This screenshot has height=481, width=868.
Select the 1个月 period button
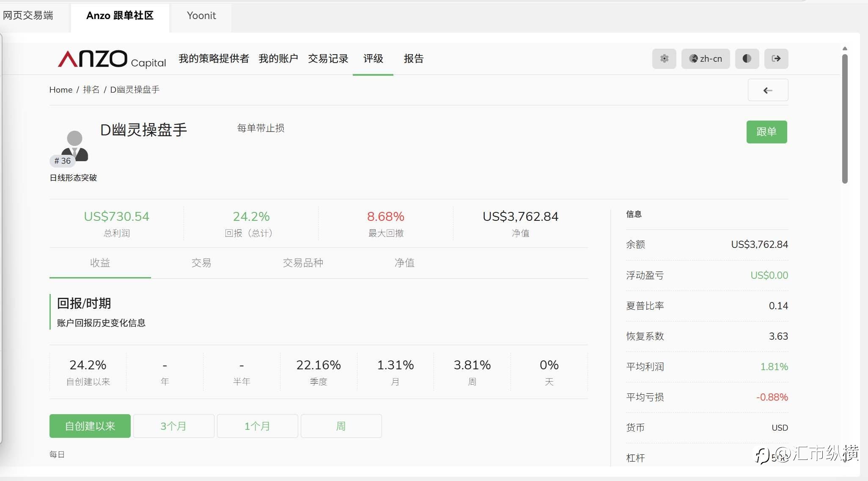click(257, 426)
